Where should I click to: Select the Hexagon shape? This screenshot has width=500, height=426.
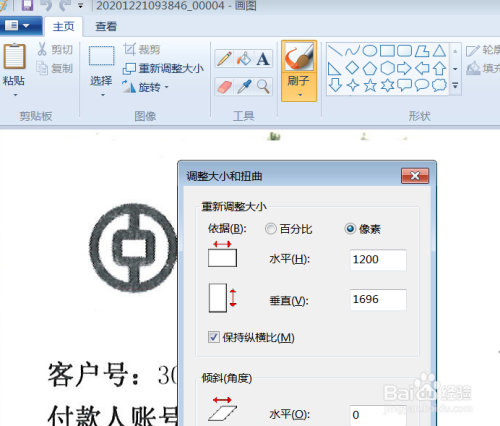[387, 68]
